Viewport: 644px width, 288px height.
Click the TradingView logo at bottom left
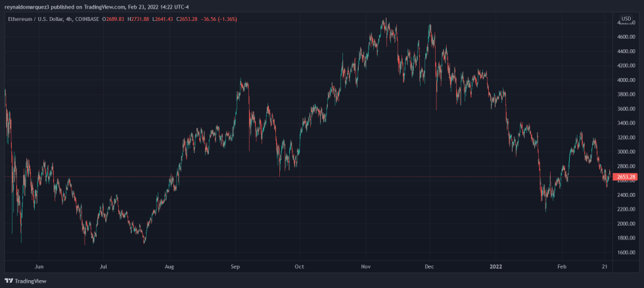click(25, 281)
